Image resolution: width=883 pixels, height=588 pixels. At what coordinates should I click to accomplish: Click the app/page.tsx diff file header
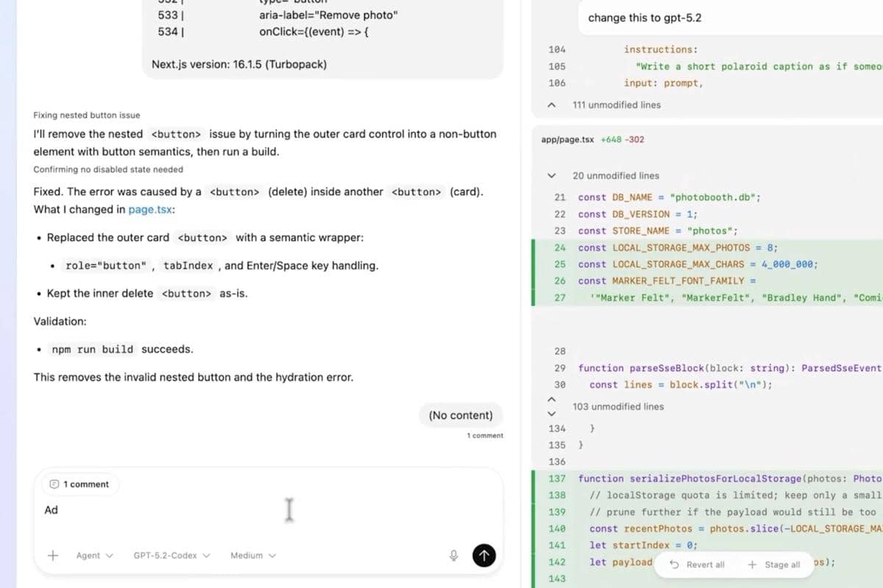pyautogui.click(x=567, y=140)
